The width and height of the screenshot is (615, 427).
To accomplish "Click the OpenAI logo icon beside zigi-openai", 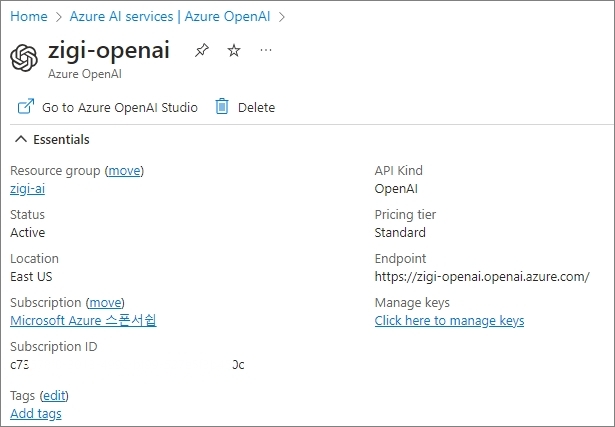I will pyautogui.click(x=24, y=58).
